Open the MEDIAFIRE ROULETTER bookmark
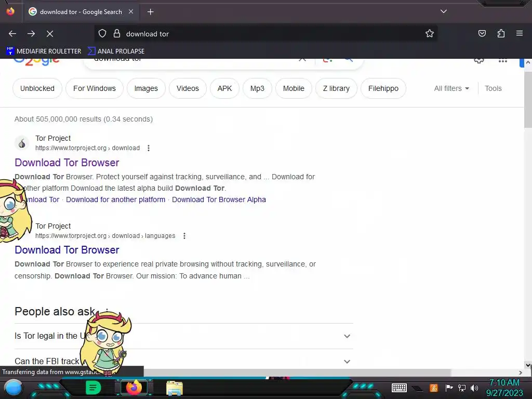532x399 pixels. [44, 51]
